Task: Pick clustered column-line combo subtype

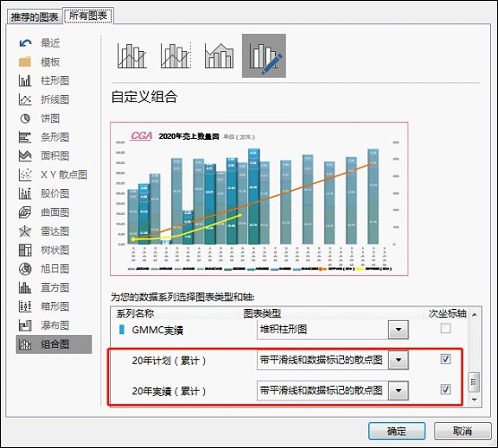Action: (x=132, y=56)
